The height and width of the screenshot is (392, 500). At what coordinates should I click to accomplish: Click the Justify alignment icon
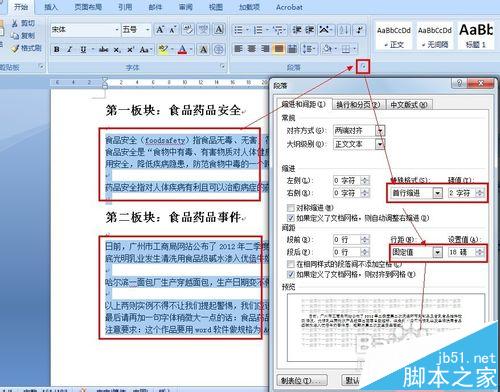point(279,49)
